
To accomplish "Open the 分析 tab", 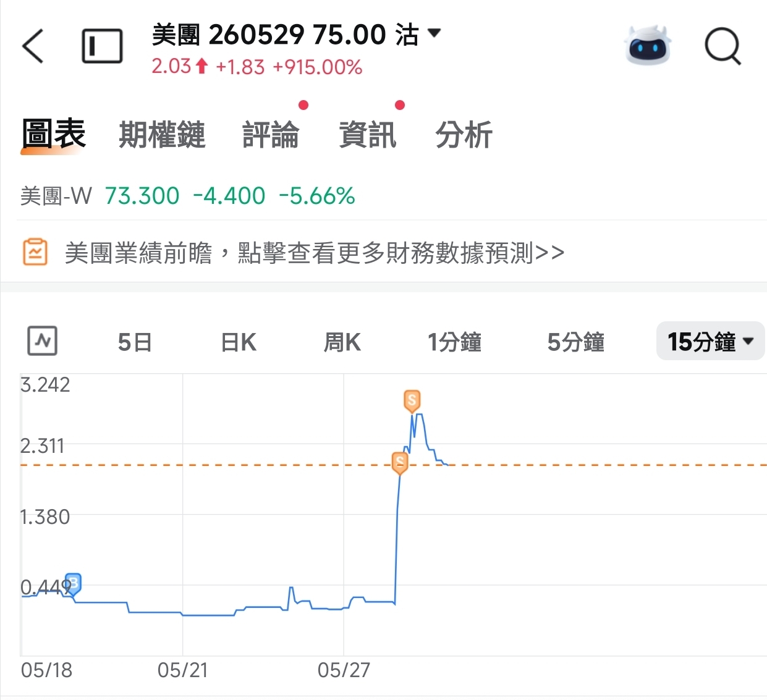I will (464, 135).
